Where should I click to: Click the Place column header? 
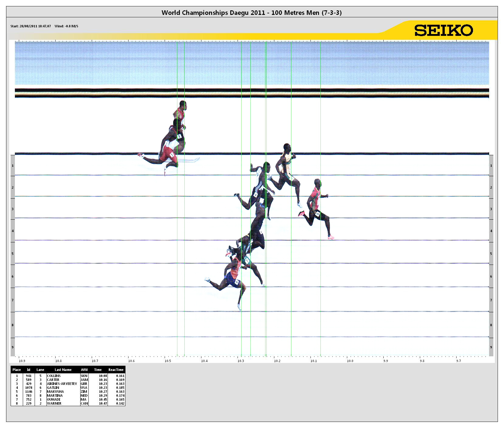point(17,370)
